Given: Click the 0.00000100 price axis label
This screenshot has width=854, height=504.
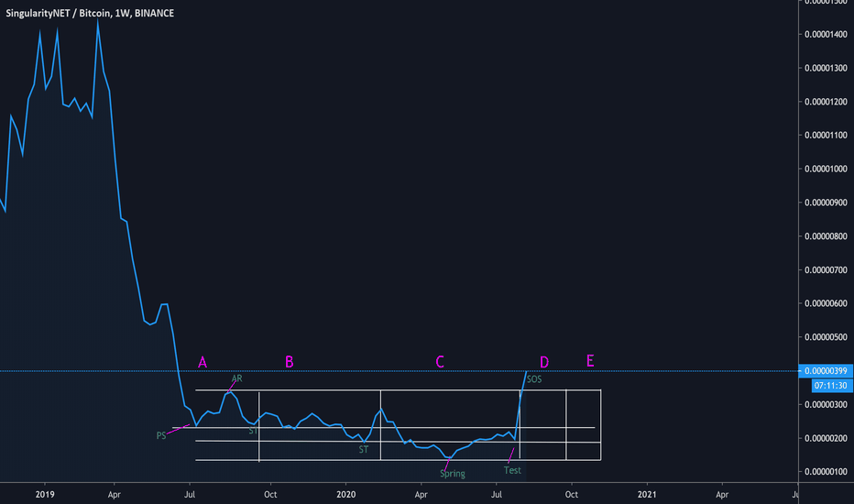Looking at the screenshot, I should coord(826,472).
